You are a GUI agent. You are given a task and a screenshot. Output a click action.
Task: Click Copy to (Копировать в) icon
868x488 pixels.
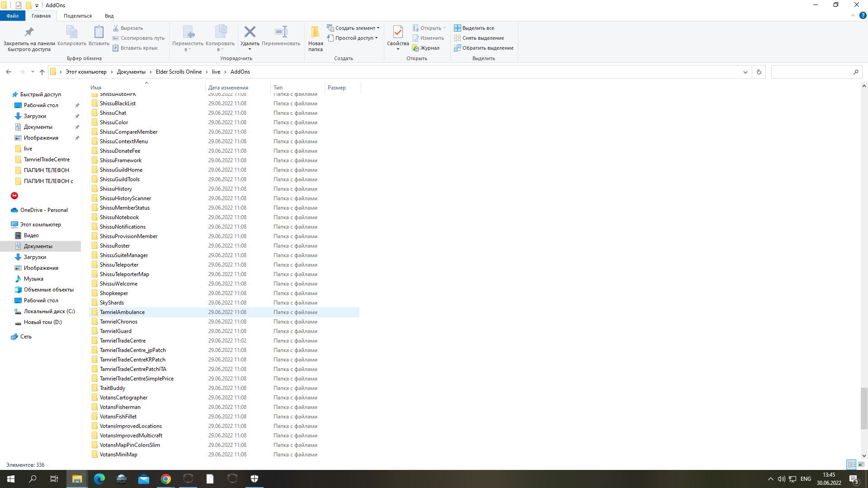[x=220, y=32]
